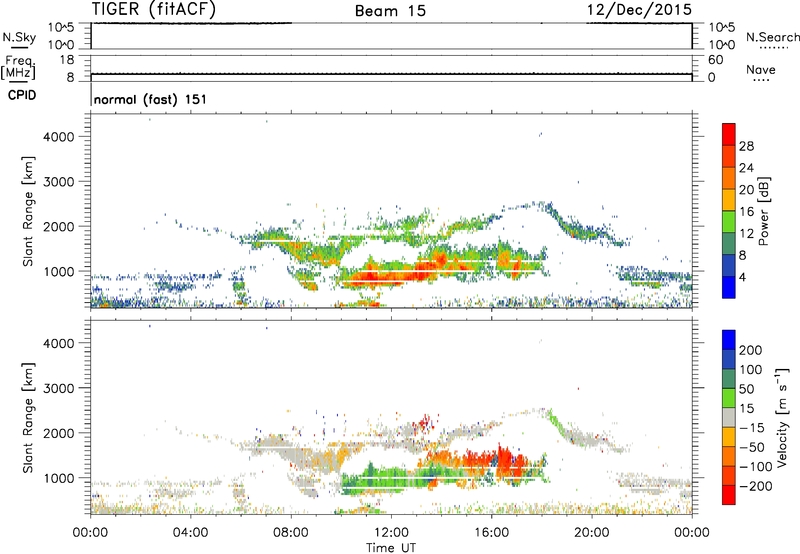Screen dimensions: 800x554
Task: Click the 04:00 time axis tick label
Action: pyautogui.click(x=190, y=533)
